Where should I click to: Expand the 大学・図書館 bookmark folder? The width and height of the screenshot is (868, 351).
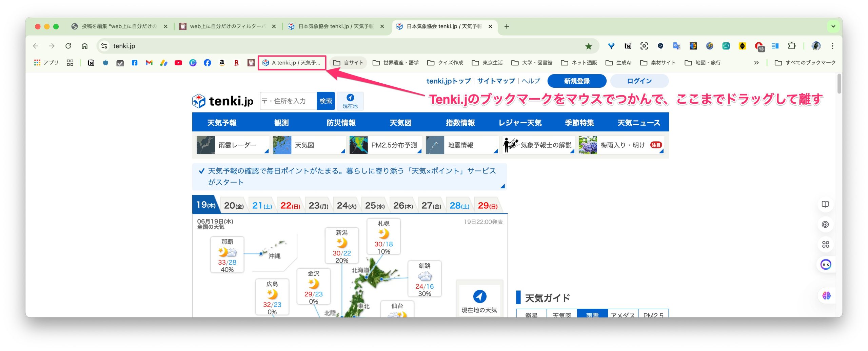(x=532, y=63)
